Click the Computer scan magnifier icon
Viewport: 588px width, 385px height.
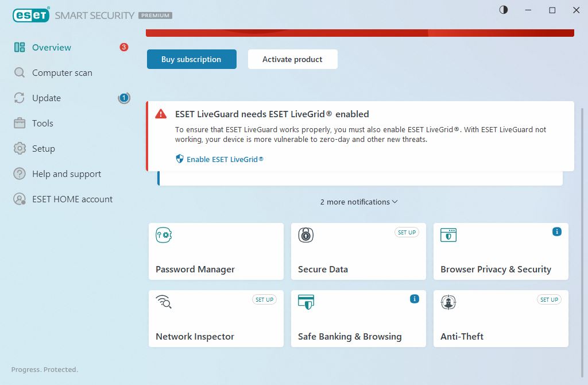20,72
